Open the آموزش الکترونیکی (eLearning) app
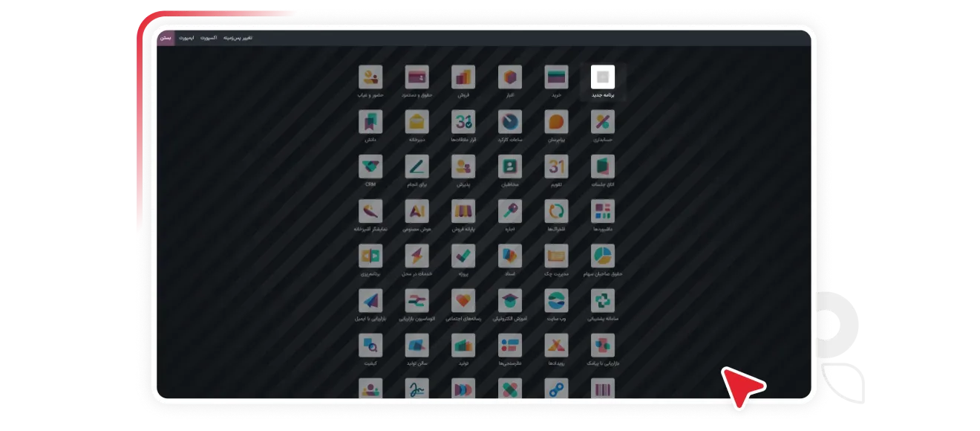 [x=509, y=301]
